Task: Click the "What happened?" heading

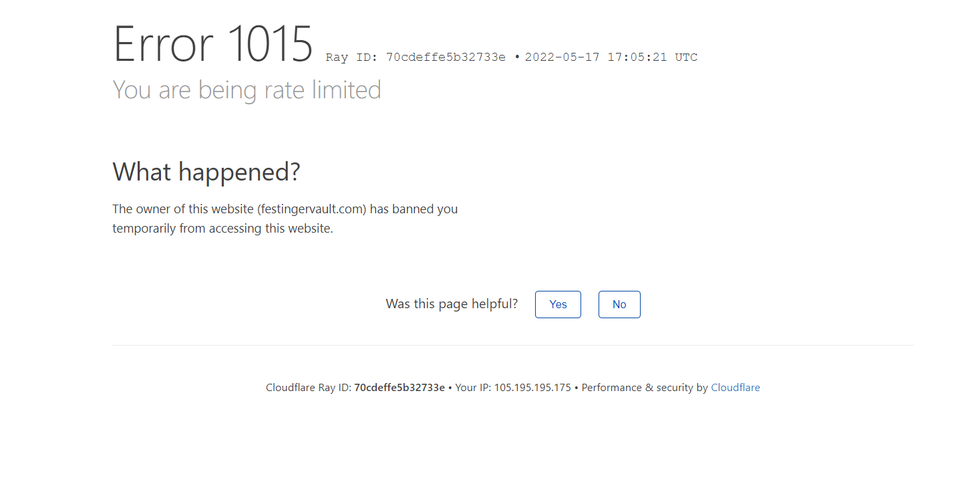Action: click(206, 172)
